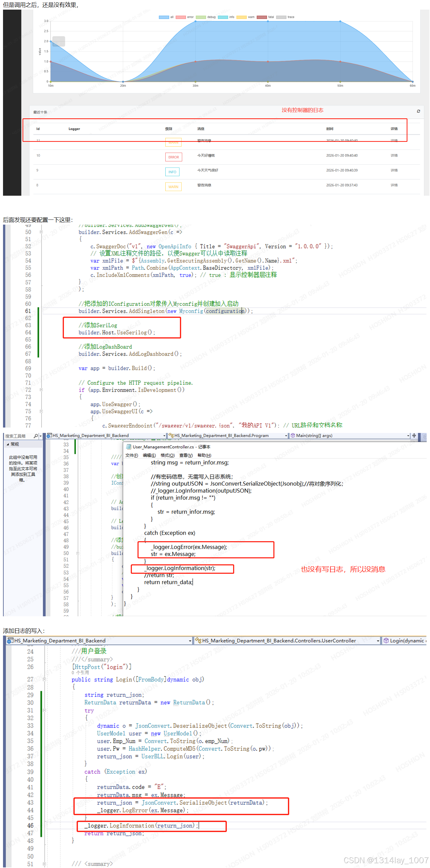Open the Main(string[] args) member dropdown
Viewport: 430px width, 868px height.
(408, 436)
